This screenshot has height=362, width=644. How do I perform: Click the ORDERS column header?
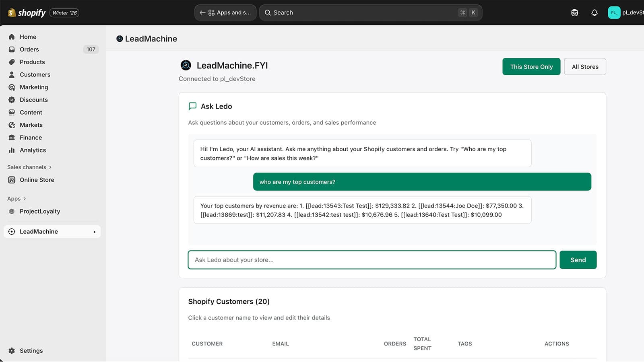[x=395, y=344]
